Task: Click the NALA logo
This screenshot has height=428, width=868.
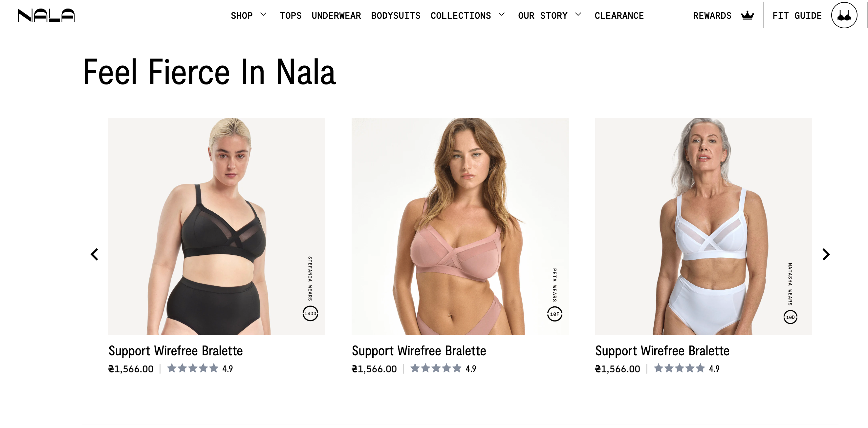Action: point(46,15)
